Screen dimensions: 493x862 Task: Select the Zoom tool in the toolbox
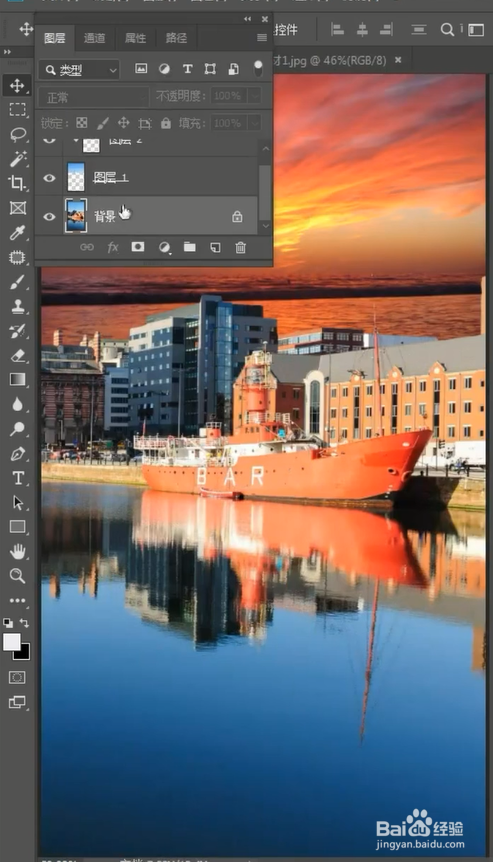click(17, 576)
